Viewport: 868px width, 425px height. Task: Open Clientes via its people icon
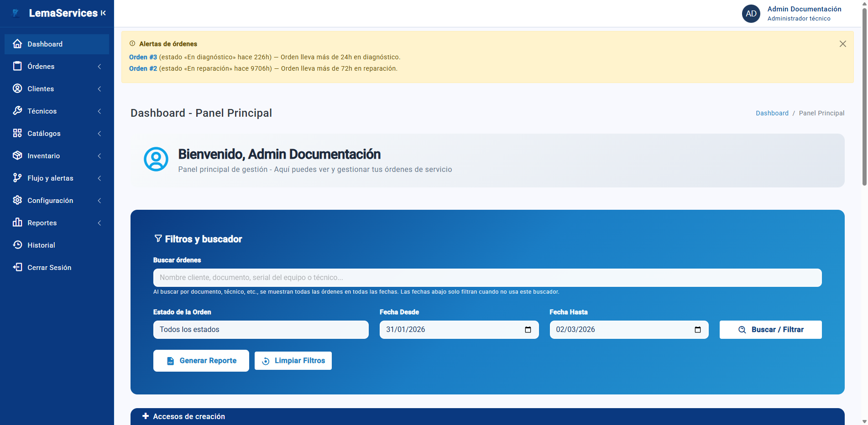(x=17, y=88)
